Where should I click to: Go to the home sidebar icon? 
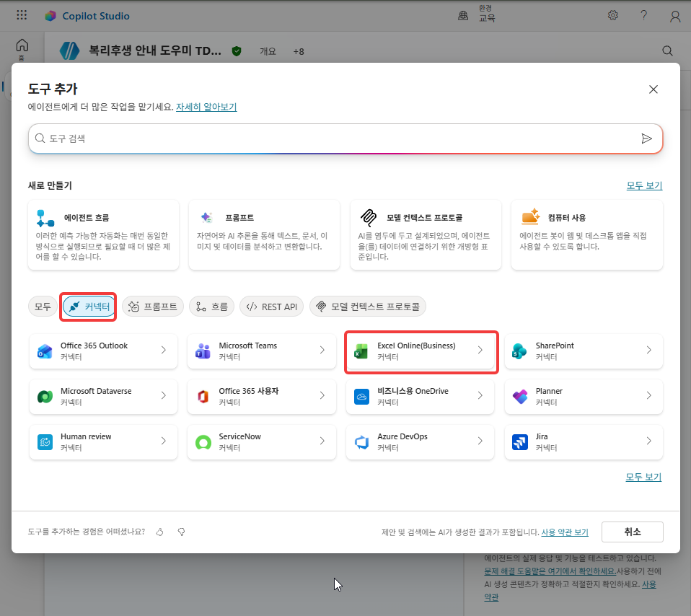(22, 45)
